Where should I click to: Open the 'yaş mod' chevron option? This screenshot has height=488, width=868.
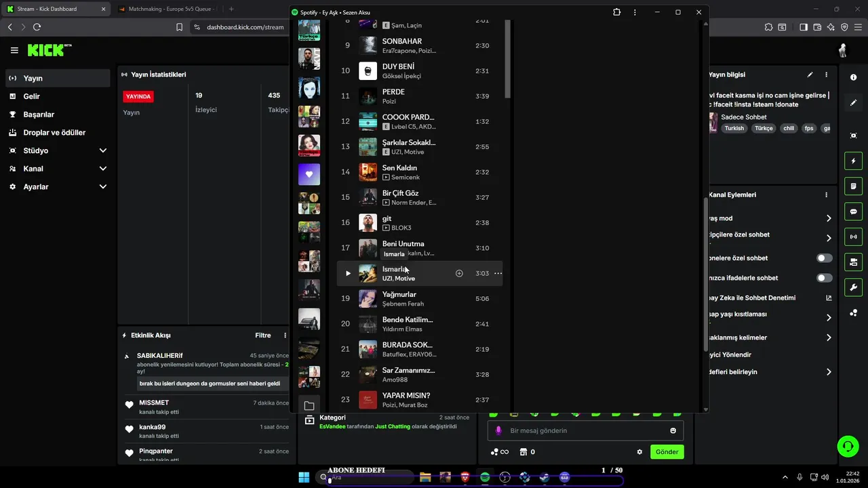coord(829,218)
